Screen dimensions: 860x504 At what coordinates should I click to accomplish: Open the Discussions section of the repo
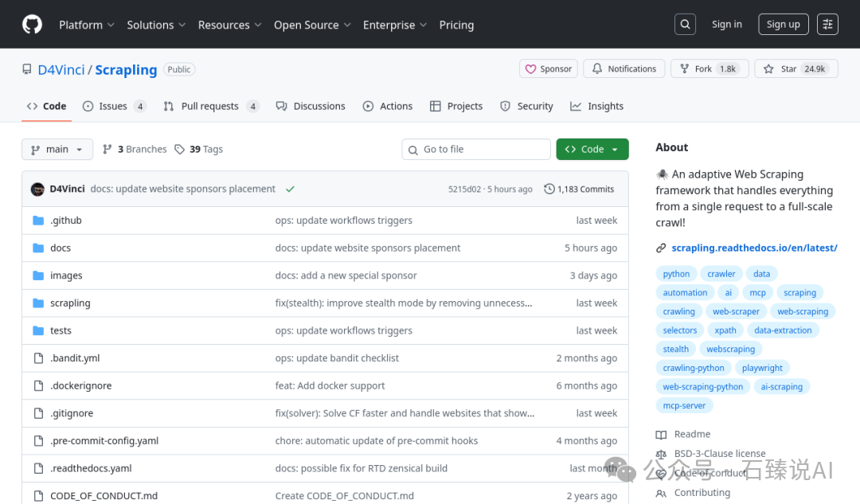311,106
